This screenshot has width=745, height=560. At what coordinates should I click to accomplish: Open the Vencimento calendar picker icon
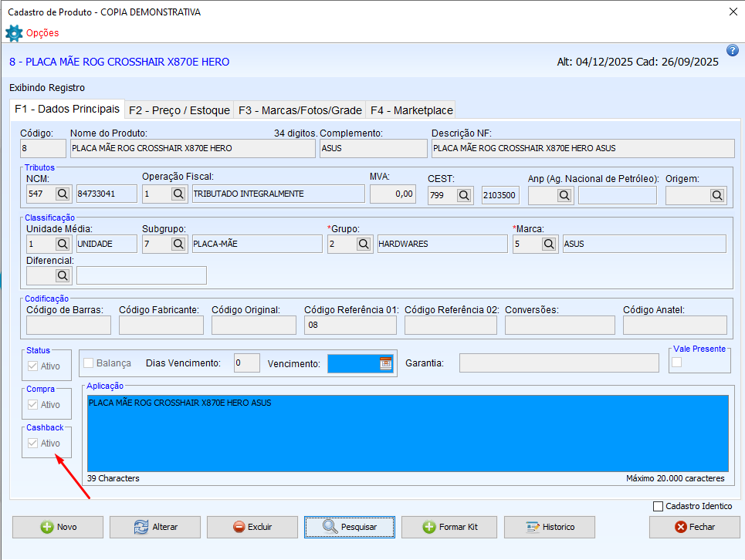[x=385, y=363]
